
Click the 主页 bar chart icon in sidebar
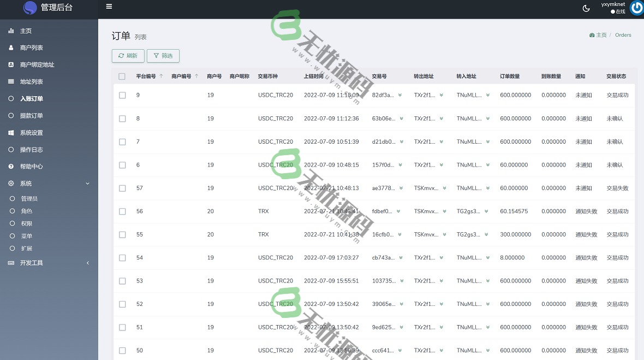[x=11, y=31]
